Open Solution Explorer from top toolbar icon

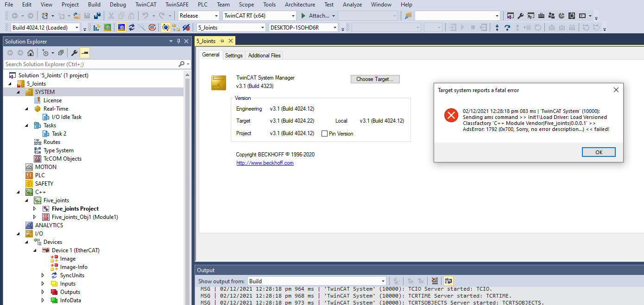coord(511,15)
